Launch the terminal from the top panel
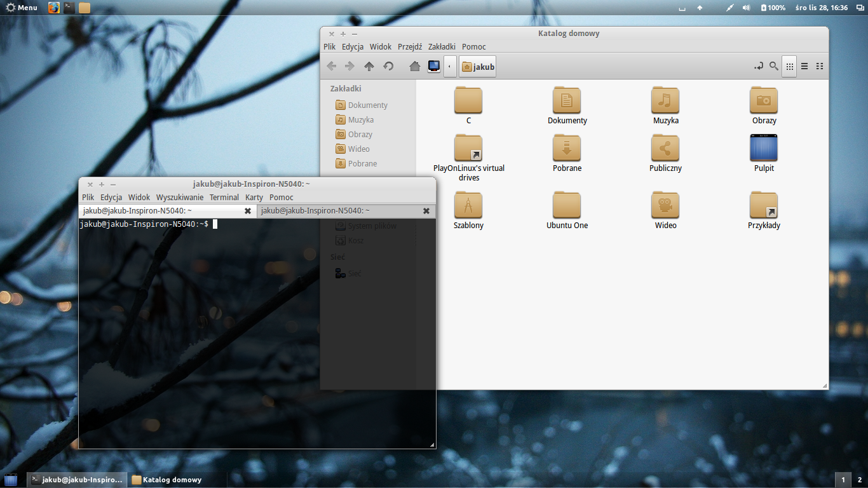868x488 pixels. (69, 8)
